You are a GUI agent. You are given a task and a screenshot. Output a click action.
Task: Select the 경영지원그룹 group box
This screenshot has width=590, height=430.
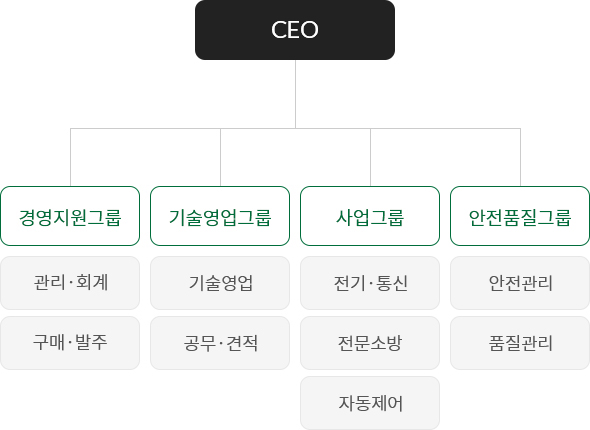(70, 216)
